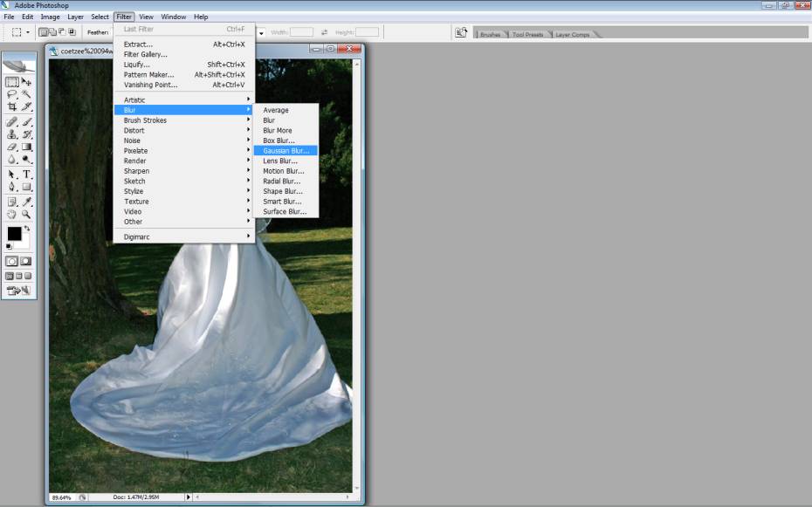The height and width of the screenshot is (507, 812).
Task: Pick the Lasso tool
Action: point(12,94)
